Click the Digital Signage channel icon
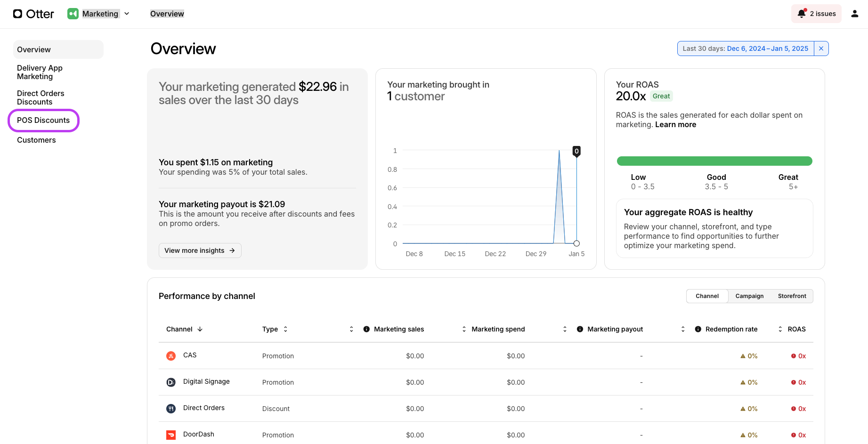 pyautogui.click(x=171, y=382)
